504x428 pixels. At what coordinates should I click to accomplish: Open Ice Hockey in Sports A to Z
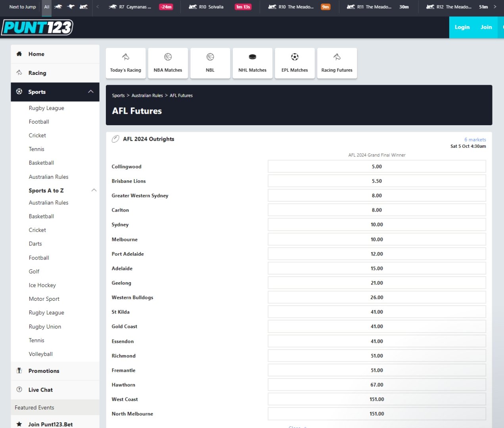pos(42,285)
